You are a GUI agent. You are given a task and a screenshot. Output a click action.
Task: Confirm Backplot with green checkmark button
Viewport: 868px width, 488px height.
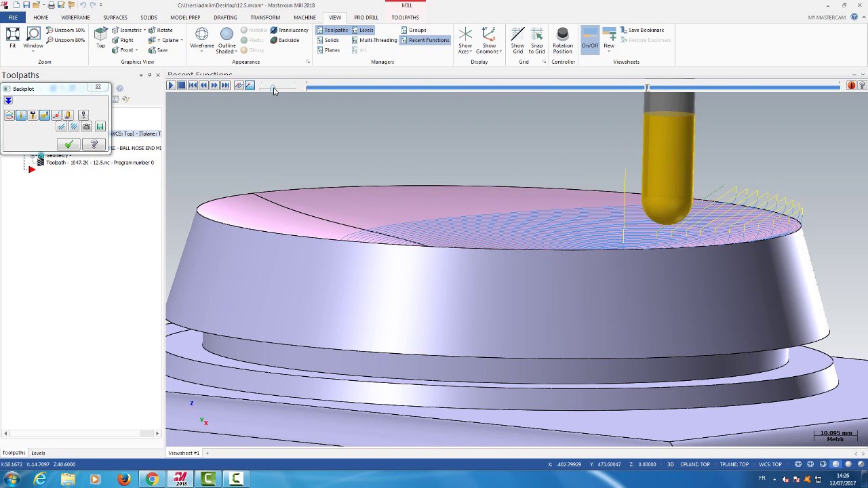(68, 144)
